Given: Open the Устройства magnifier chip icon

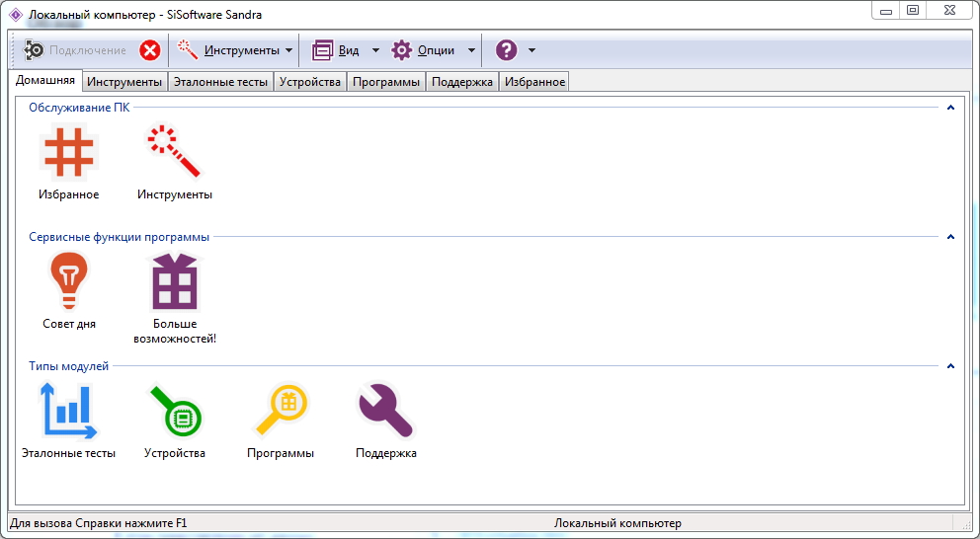Looking at the screenshot, I should (x=174, y=412).
